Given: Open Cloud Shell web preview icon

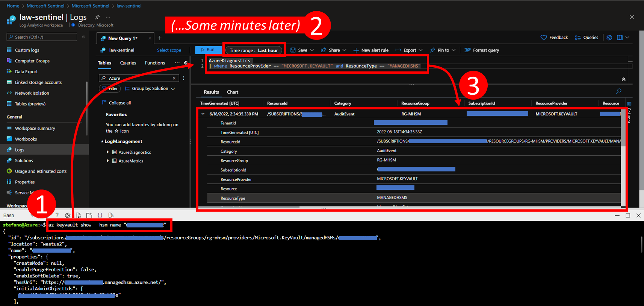Looking at the screenshot, I should tap(110, 215).
